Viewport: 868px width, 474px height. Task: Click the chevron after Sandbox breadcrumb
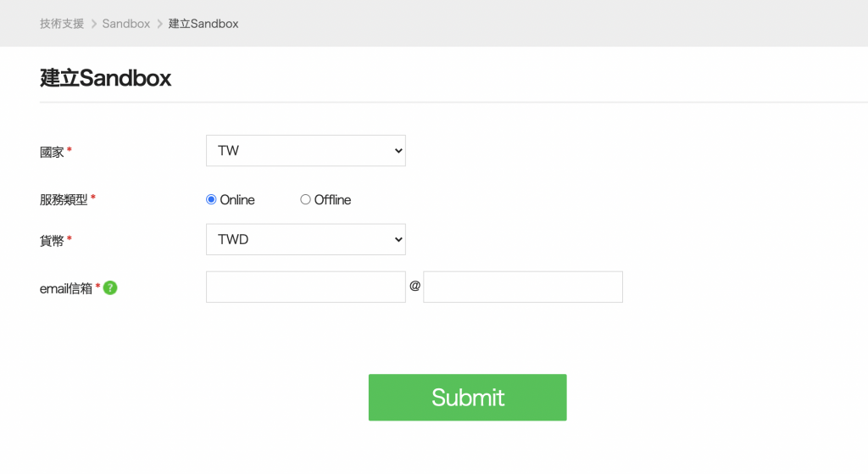pyautogui.click(x=159, y=24)
